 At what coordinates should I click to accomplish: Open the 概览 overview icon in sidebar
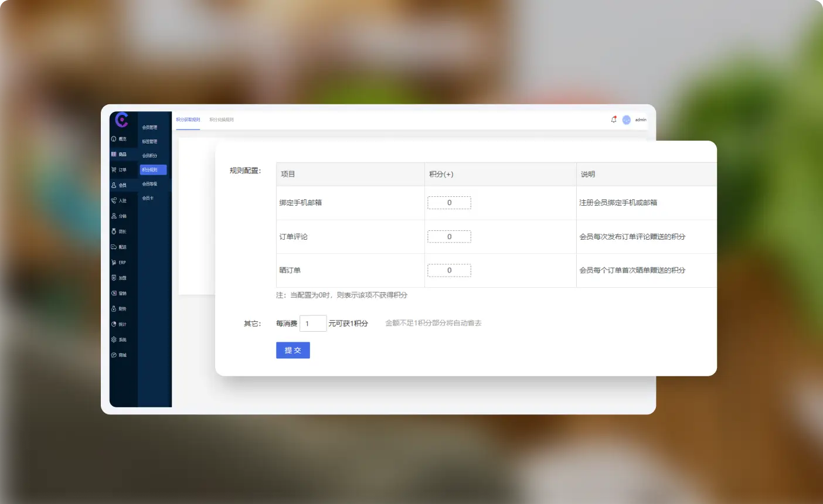(114, 139)
